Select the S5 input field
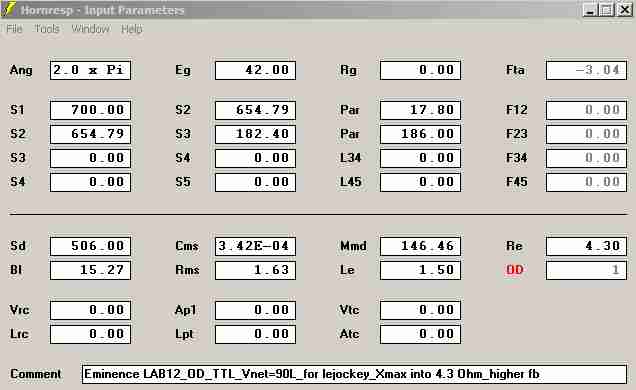 coord(256,182)
